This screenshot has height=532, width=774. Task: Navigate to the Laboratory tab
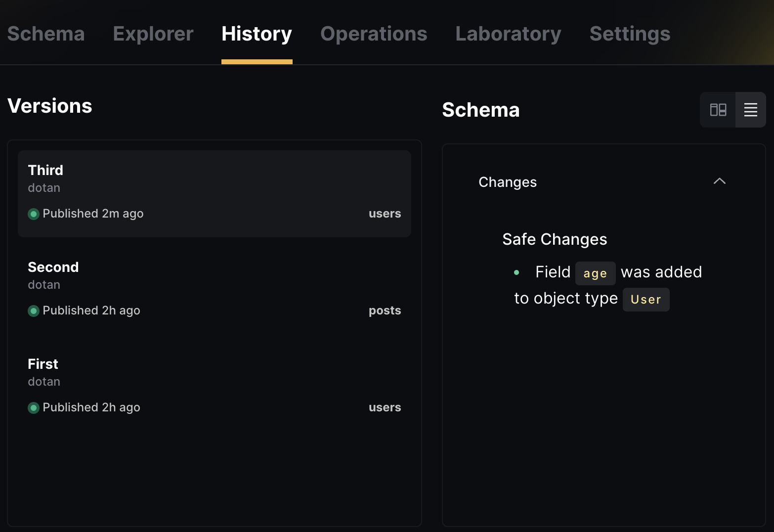coord(508,33)
